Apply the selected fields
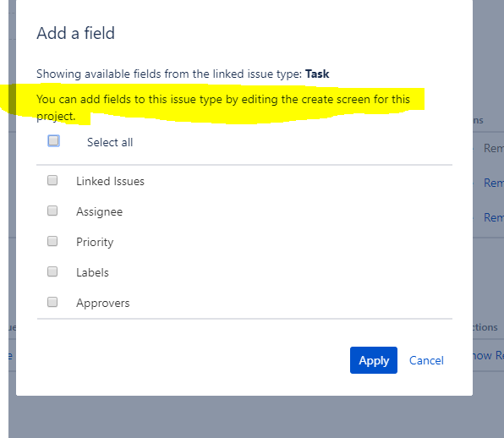The image size is (504, 438). coord(374,360)
